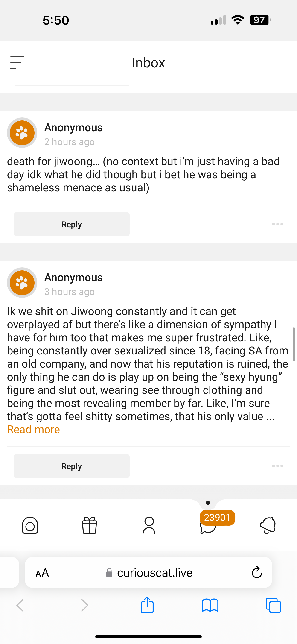Reply to the "Ik we shit on Jiwoong" message

point(72,466)
